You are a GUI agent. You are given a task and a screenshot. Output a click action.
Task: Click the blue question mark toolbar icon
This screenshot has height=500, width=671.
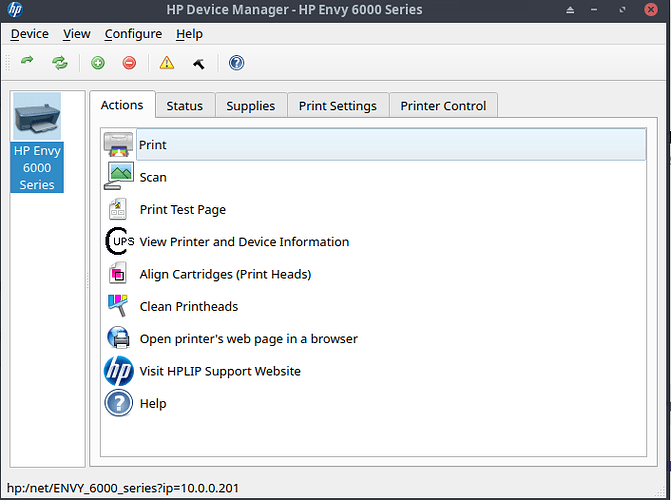click(236, 63)
